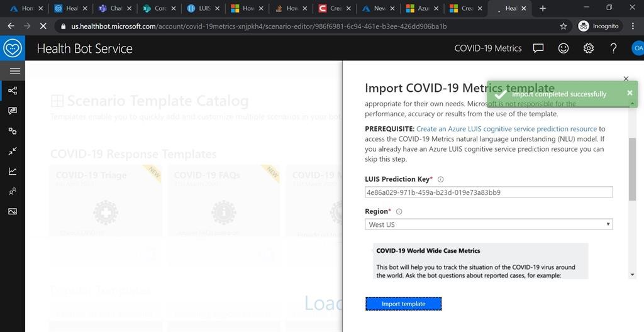
Task: Show info tooltip for LUIS Prediction Key
Action: coord(441,179)
